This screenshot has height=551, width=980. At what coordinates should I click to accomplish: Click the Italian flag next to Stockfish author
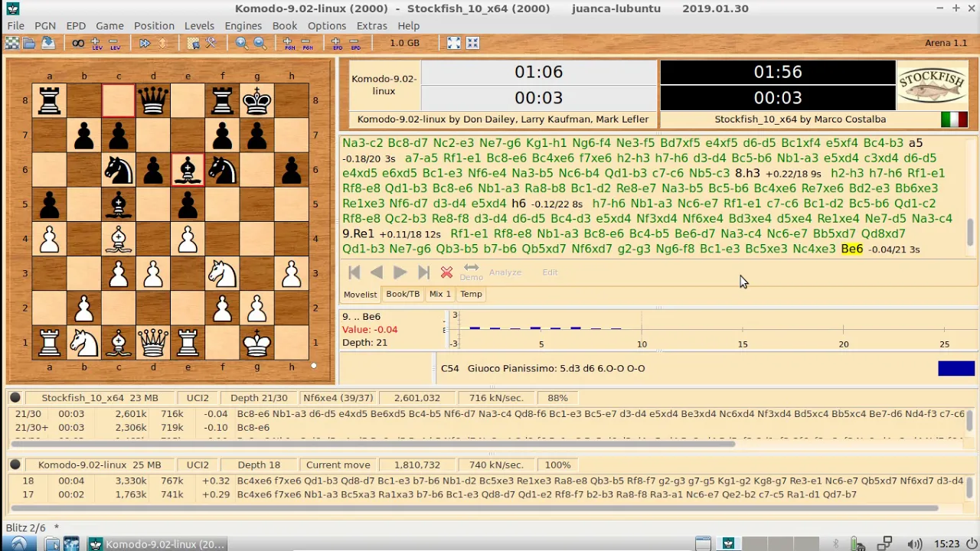click(954, 119)
